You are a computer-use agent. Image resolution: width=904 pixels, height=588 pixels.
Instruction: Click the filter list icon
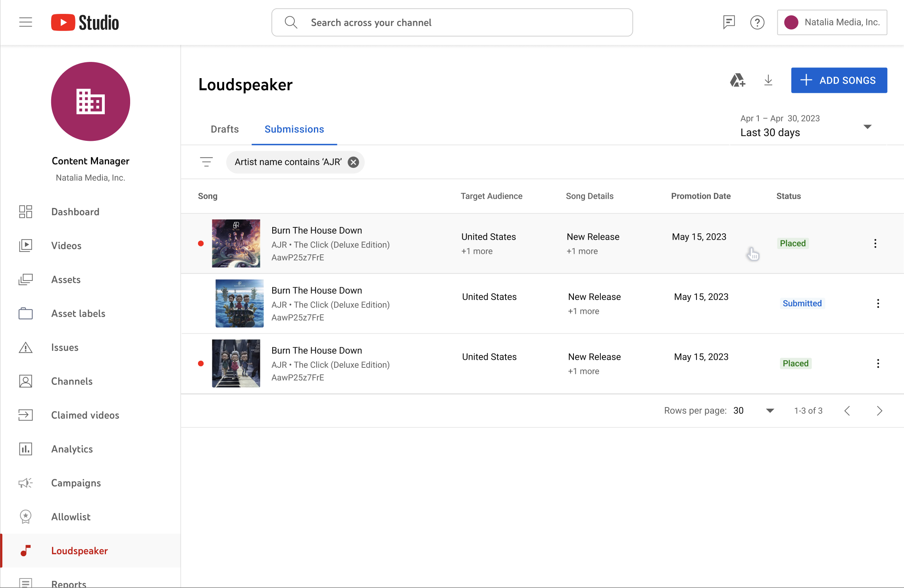pyautogui.click(x=206, y=162)
